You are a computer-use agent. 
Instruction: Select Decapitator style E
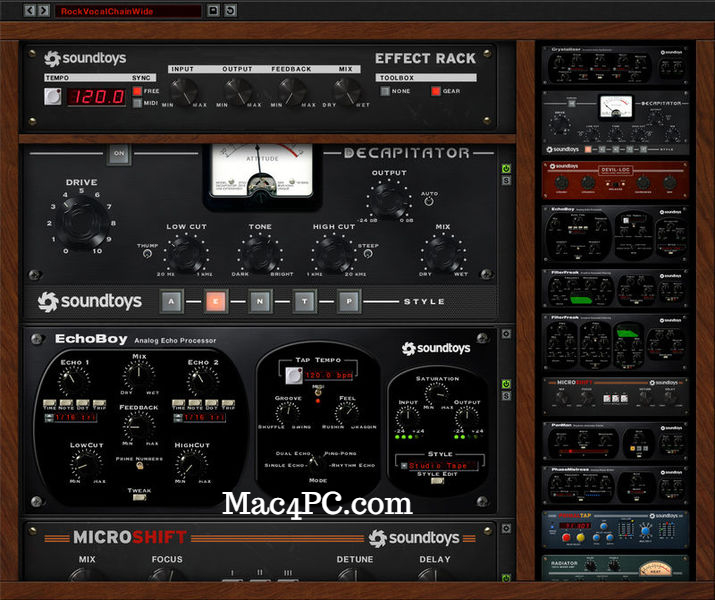click(216, 301)
